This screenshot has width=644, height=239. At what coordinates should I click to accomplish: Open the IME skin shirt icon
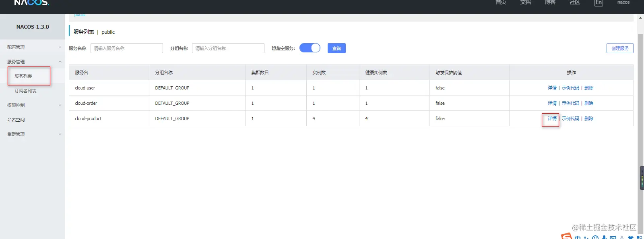631,237
